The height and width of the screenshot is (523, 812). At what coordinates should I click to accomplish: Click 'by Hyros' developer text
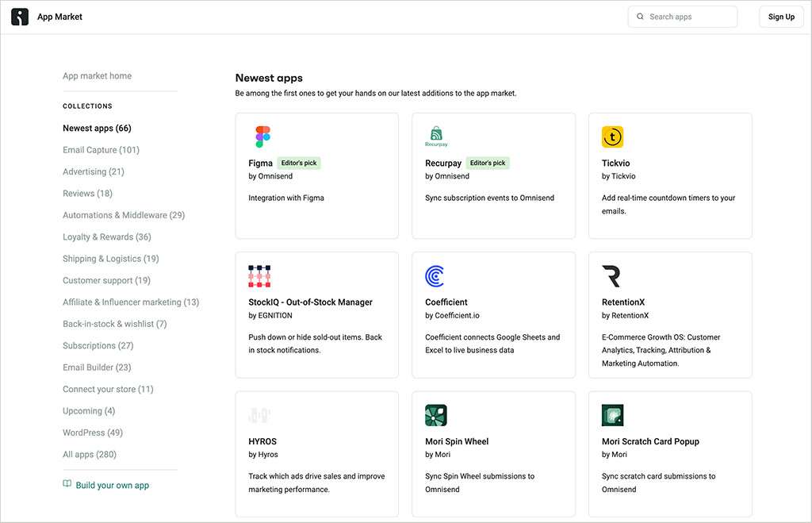point(263,455)
